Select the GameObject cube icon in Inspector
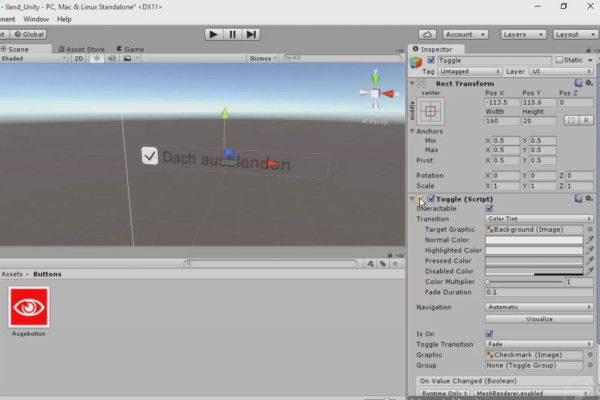 coord(416,62)
